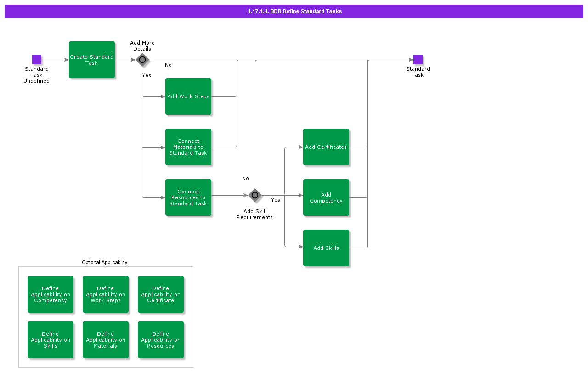Select the Add More Details gateway diamond
This screenshot has width=588, height=372.
(142, 60)
